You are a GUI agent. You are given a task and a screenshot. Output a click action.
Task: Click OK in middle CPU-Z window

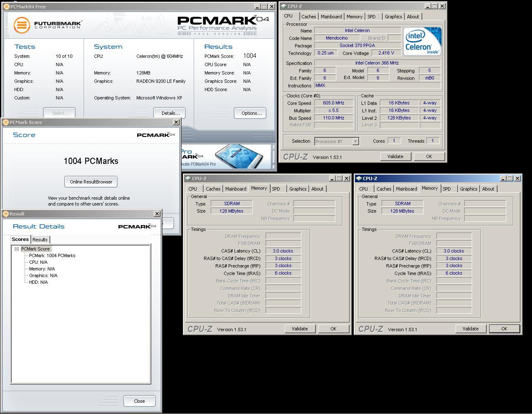333,329
